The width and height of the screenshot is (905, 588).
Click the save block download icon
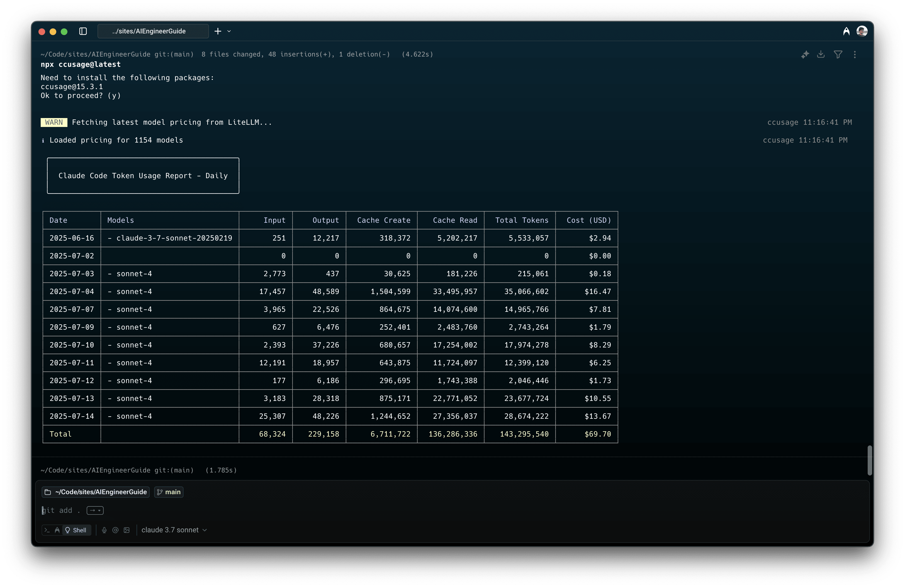[x=821, y=54]
